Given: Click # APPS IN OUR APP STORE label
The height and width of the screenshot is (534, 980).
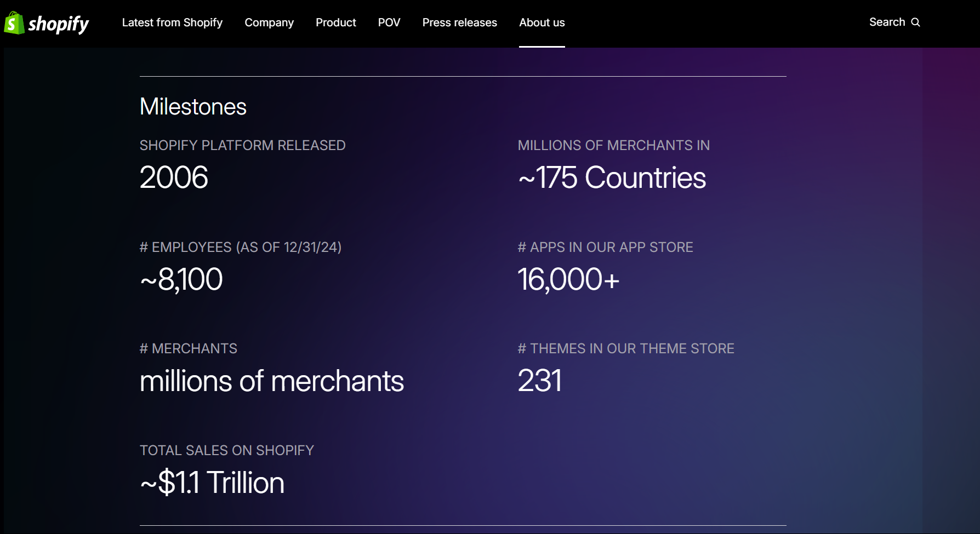Looking at the screenshot, I should click(605, 247).
